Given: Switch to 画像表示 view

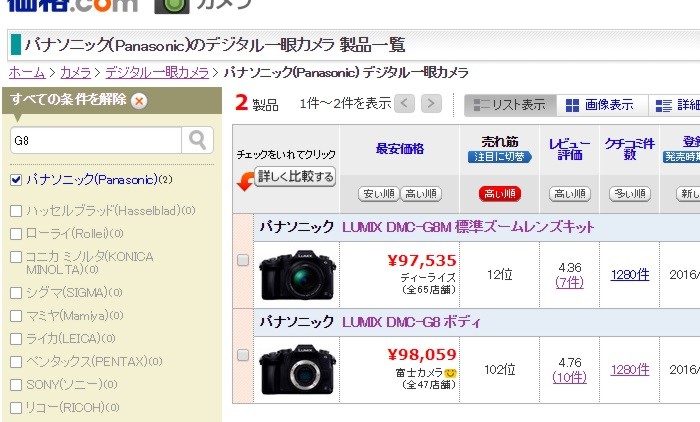Looking at the screenshot, I should coord(601,105).
